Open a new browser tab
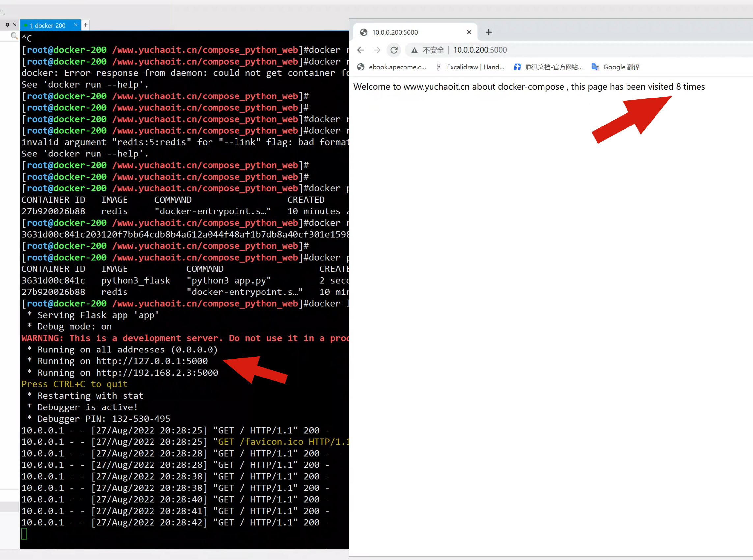The height and width of the screenshot is (560, 753). [x=488, y=32]
